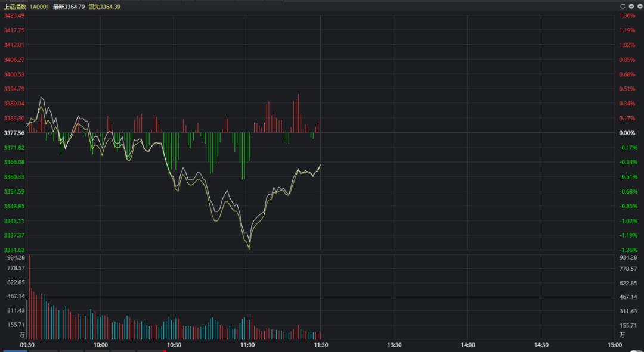Click the 领先3364.39 leading value
The width and height of the screenshot is (644, 352).
coord(104,7)
